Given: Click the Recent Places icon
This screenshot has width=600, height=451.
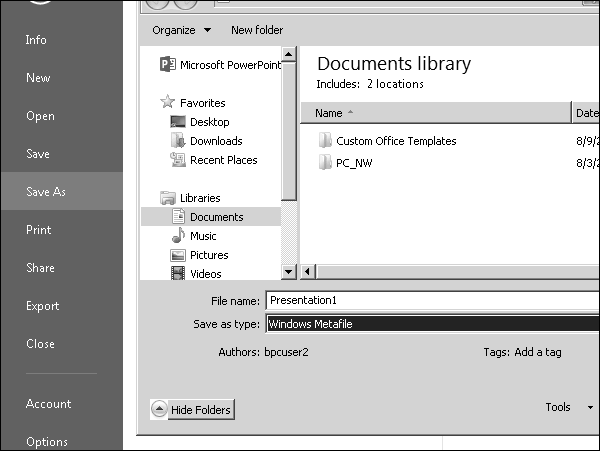Looking at the screenshot, I should click(x=178, y=160).
